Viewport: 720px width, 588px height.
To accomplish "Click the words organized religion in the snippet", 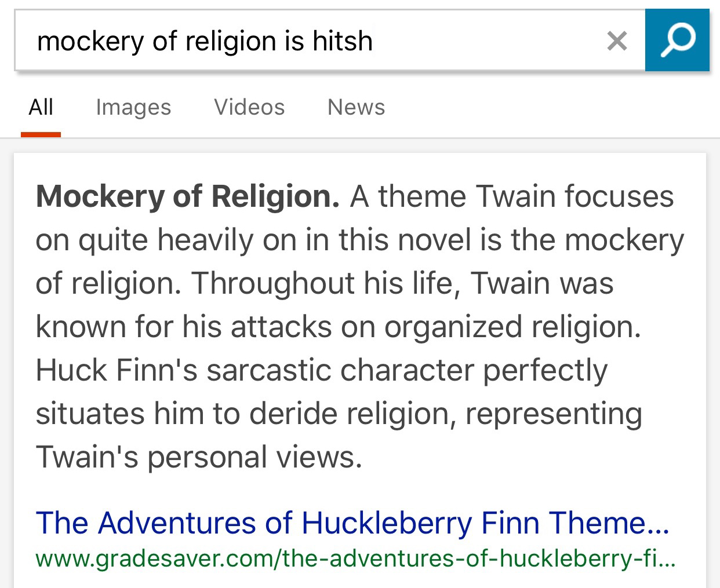I will coord(512,327).
